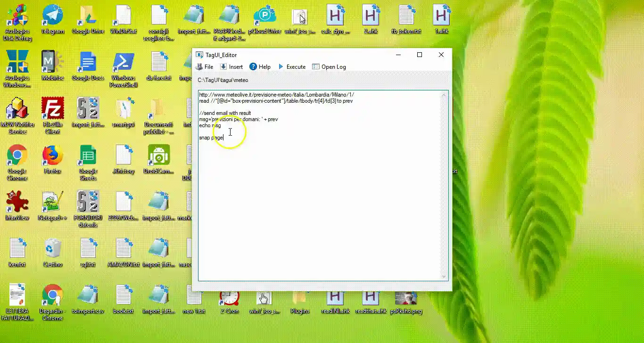
Task: Execute the meteo script
Action: [292, 66]
